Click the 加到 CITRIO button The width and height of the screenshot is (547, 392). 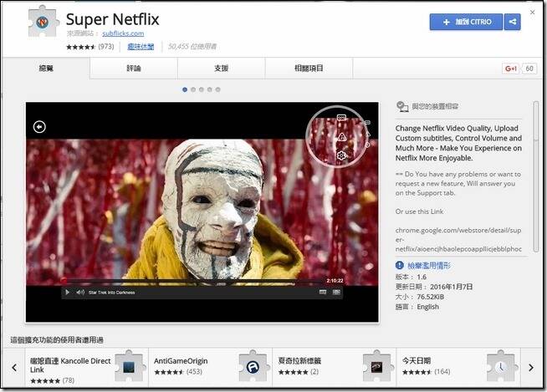(466, 22)
